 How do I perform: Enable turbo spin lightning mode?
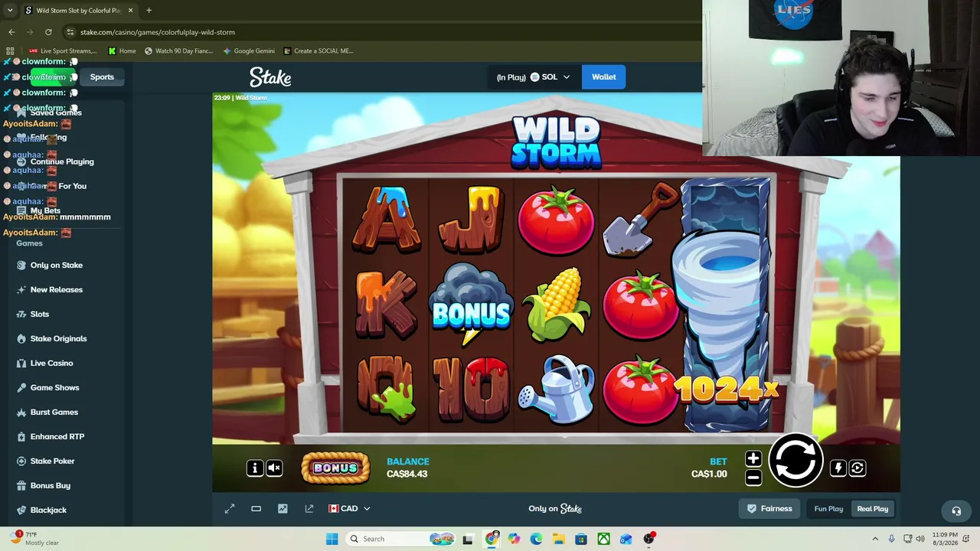(x=838, y=468)
